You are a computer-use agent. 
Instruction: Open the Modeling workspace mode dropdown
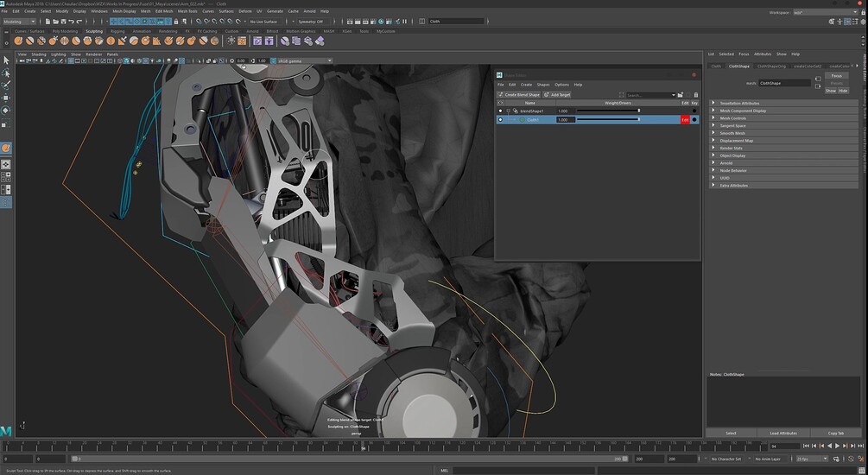tap(19, 22)
